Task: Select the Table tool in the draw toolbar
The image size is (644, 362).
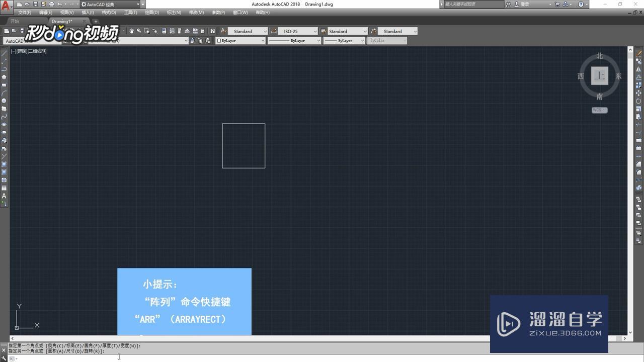Action: point(4,188)
